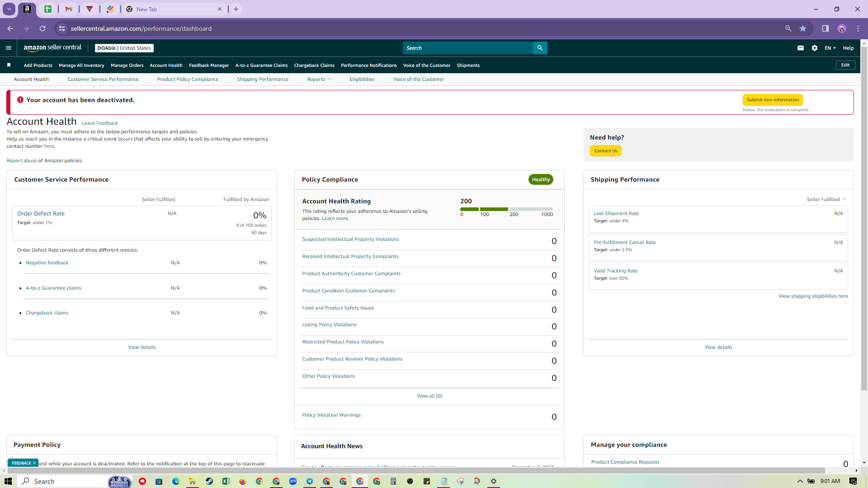This screenshot has height=488, width=868.
Task: Click View shipping eligibilities here link
Action: pyautogui.click(x=813, y=296)
